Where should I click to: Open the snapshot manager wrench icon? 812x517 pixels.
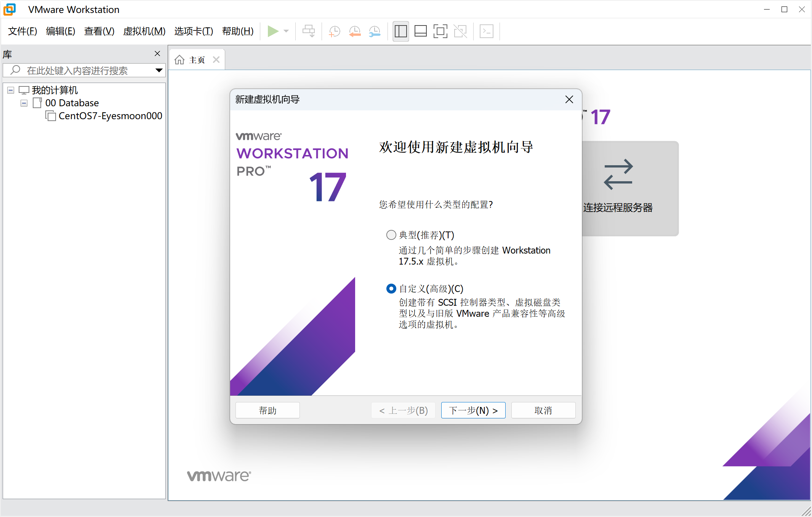click(375, 31)
